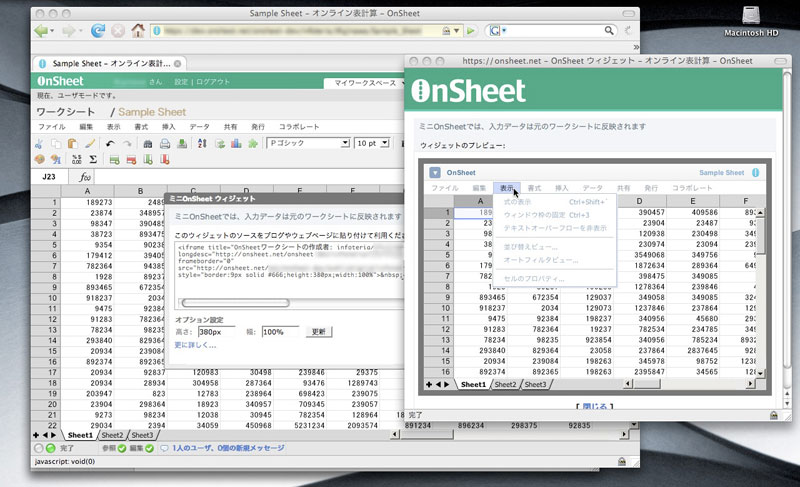Click the Redo arrow icon
The width and height of the screenshot is (800, 487).
(127, 144)
